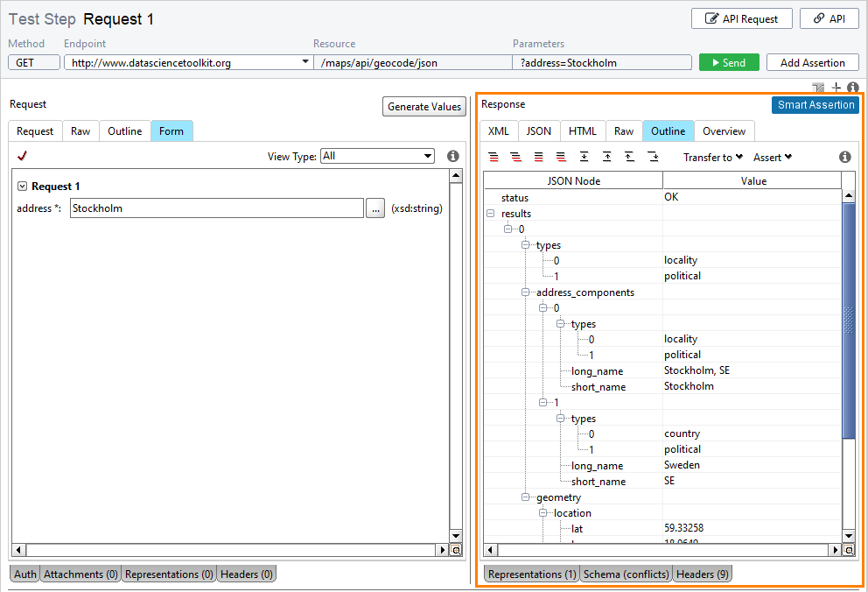Click the address input field with Stockholm
The height and width of the screenshot is (592, 868).
pos(216,208)
